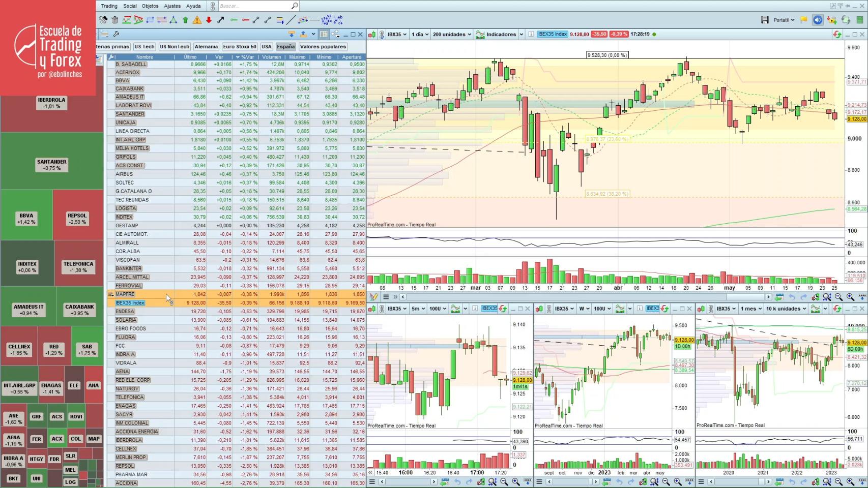
Task: Select the green horizontal order line tool
Action: click(x=234, y=20)
